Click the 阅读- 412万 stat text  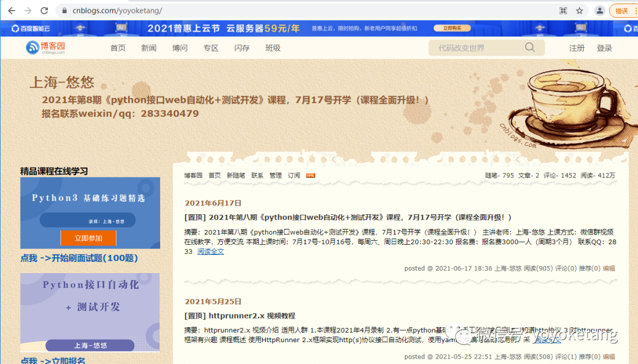coord(598,175)
